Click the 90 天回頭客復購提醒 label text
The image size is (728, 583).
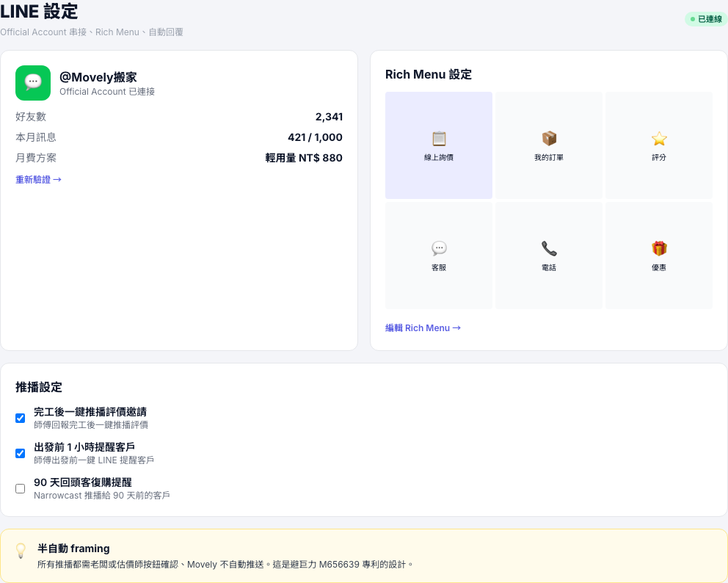pos(83,482)
